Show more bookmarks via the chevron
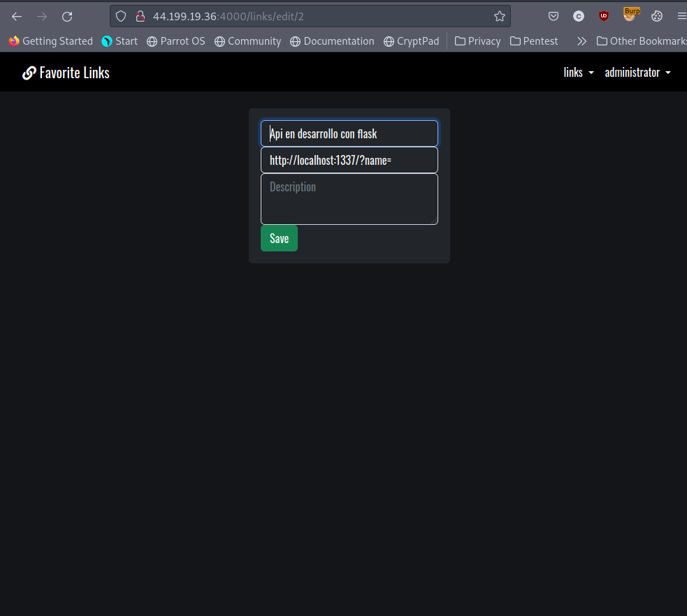The height and width of the screenshot is (616, 687). click(x=581, y=41)
